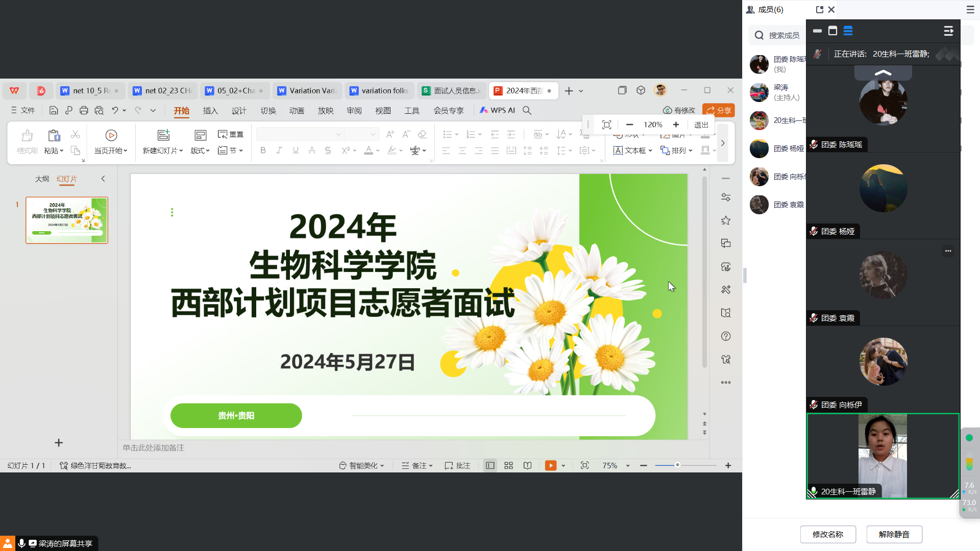Viewport: 980px width, 551px height.
Task: Switch to slide sorter grid view
Action: (x=508, y=465)
